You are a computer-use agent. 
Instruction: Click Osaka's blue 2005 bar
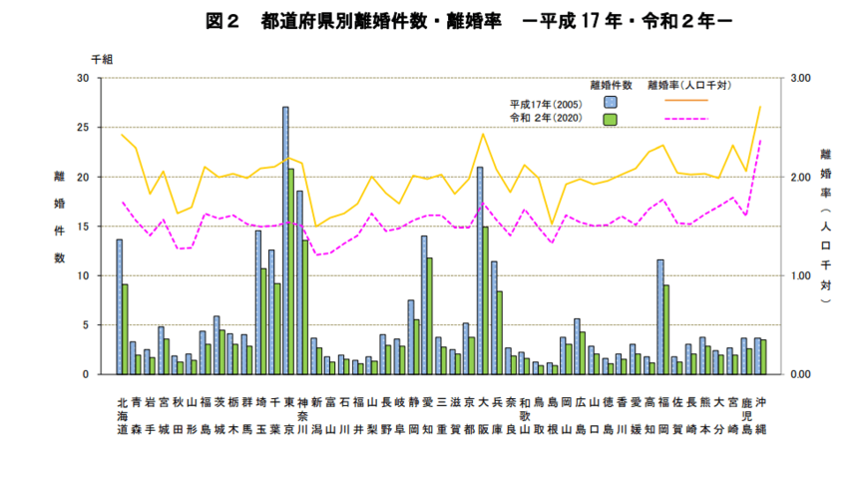point(480,269)
